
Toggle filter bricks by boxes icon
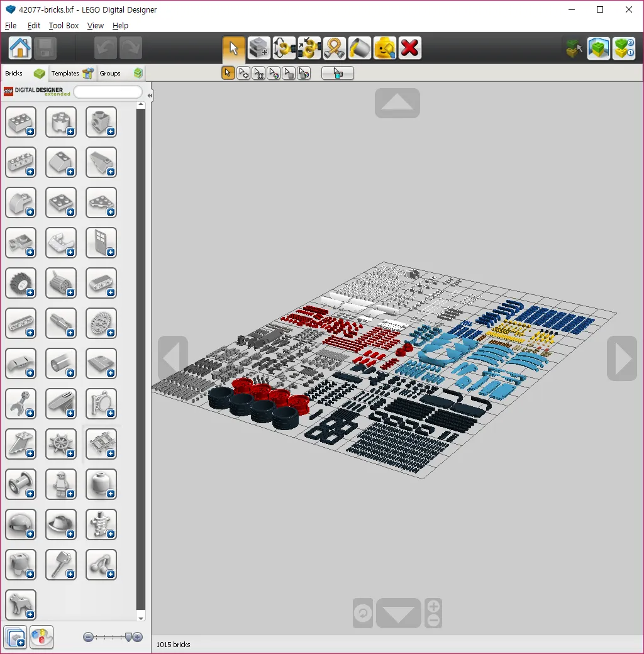16,637
